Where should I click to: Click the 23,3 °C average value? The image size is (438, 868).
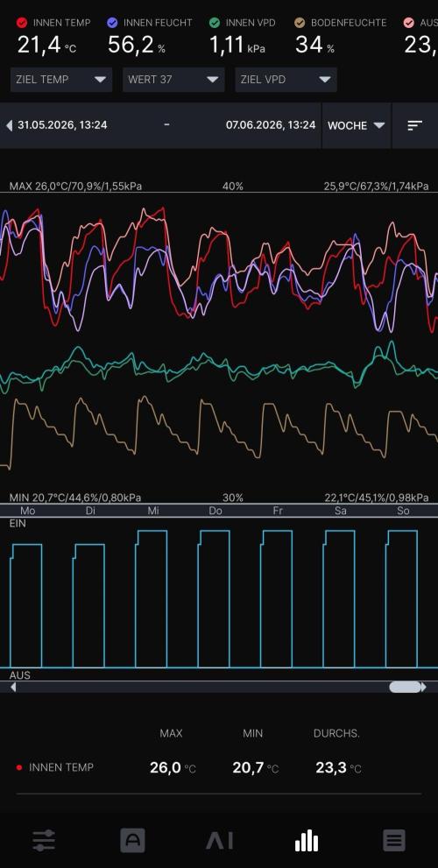click(338, 768)
